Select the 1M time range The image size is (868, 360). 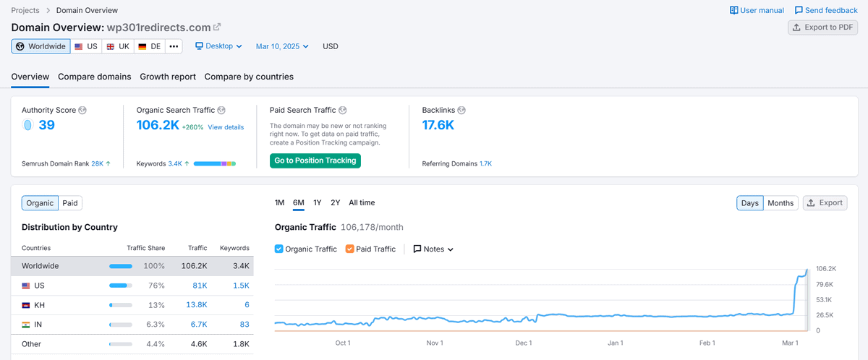pyautogui.click(x=280, y=202)
